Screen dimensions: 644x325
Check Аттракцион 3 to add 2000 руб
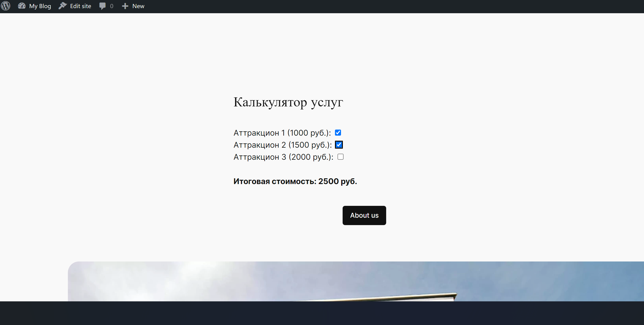pyautogui.click(x=341, y=157)
